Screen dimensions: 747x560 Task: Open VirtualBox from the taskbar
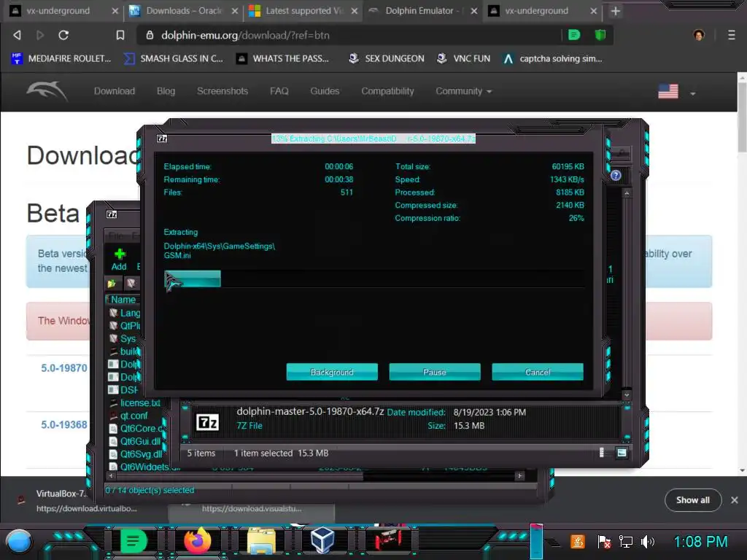tap(322, 542)
